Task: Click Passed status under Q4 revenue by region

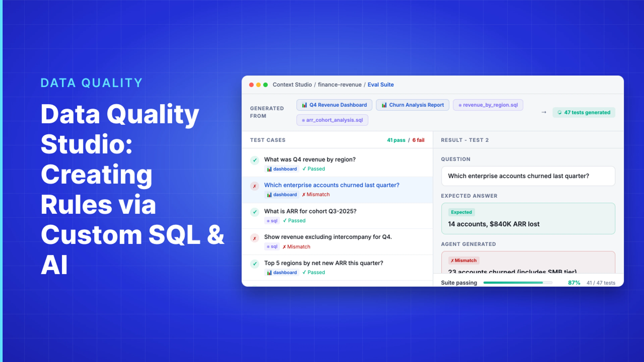Action: (x=313, y=169)
